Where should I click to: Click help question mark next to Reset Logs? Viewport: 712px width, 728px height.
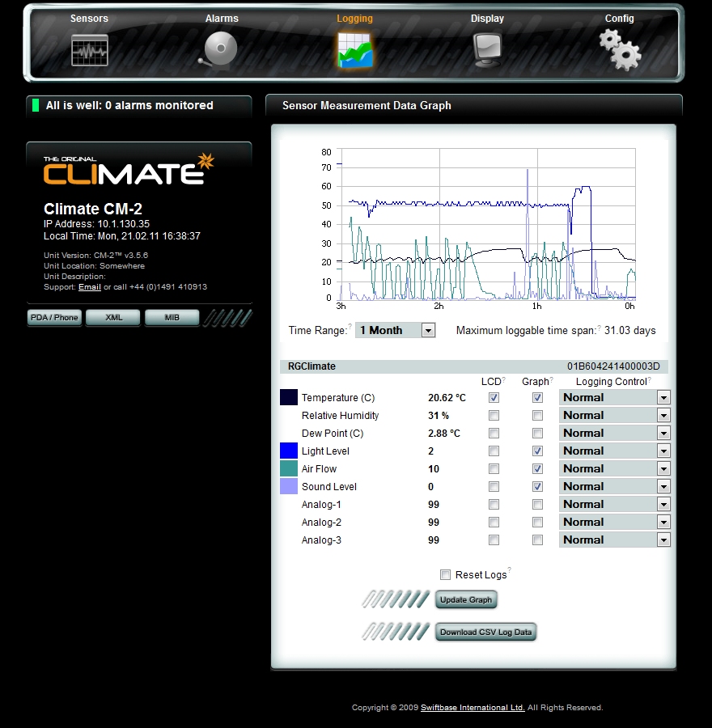(x=510, y=569)
